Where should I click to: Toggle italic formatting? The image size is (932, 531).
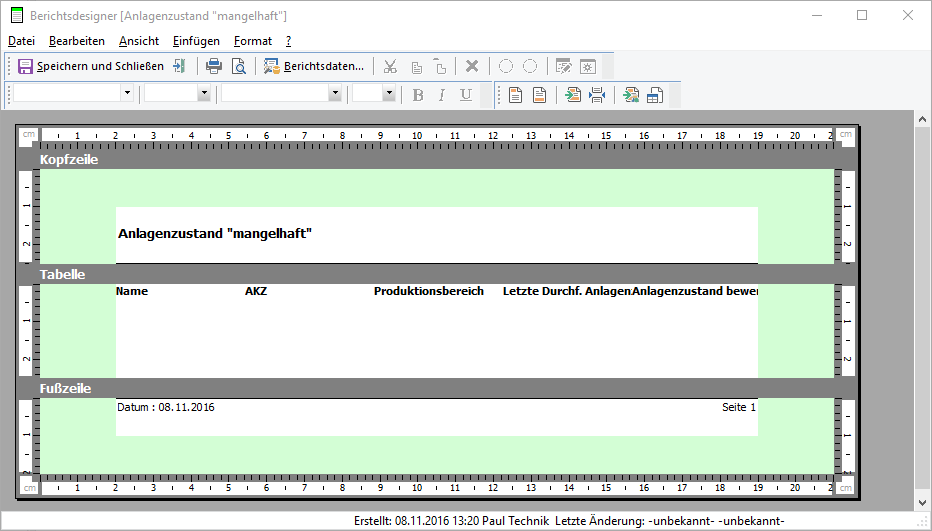(442, 95)
